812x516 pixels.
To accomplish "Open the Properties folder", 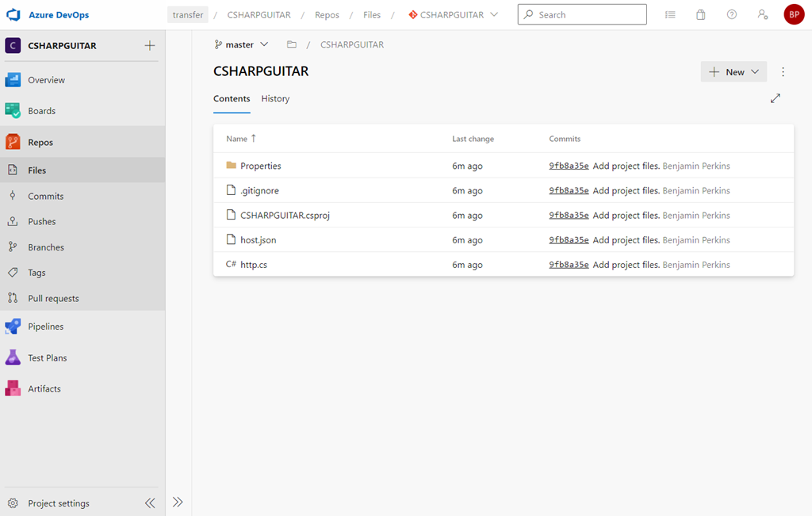I will 262,165.
